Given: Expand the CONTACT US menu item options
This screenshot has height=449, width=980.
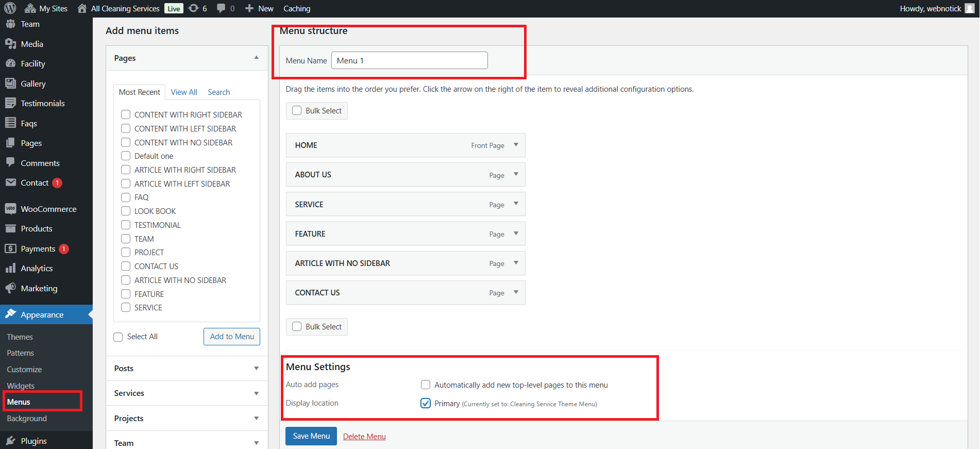Looking at the screenshot, I should 516,292.
